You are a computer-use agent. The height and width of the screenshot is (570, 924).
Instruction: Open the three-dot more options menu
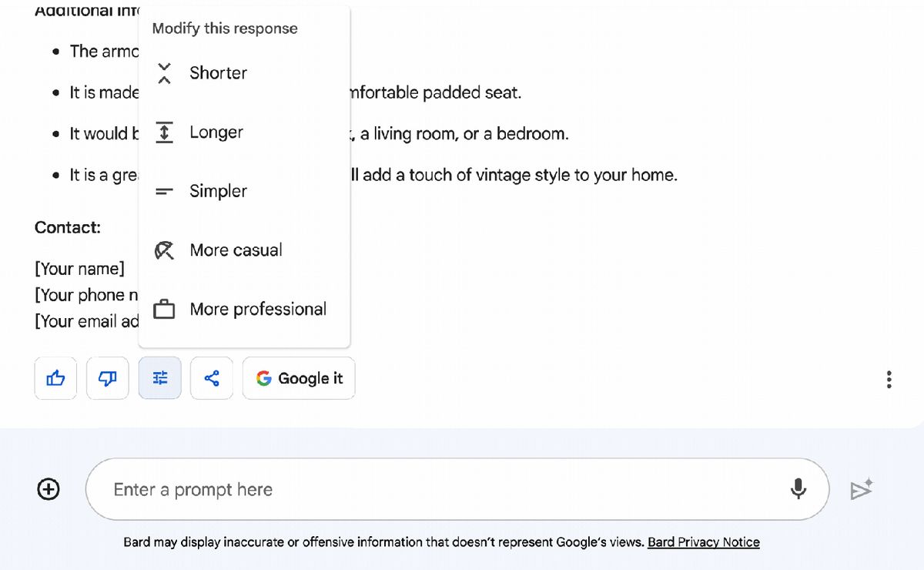[889, 379]
